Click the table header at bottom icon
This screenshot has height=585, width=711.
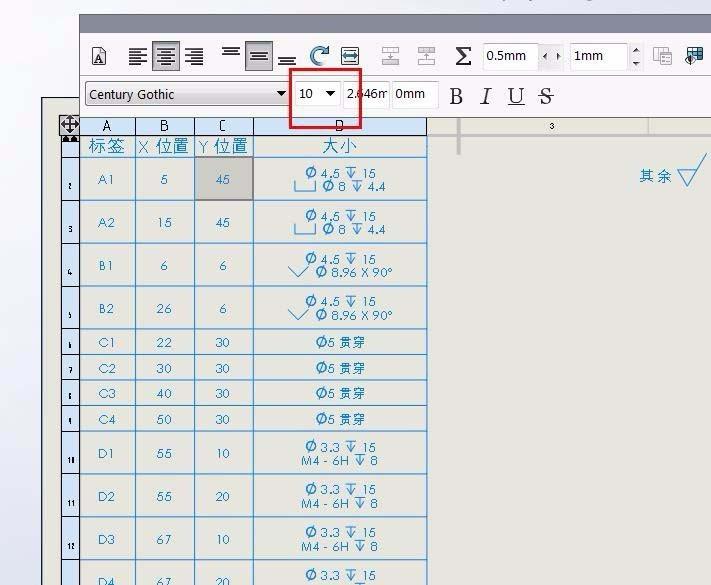[426, 56]
